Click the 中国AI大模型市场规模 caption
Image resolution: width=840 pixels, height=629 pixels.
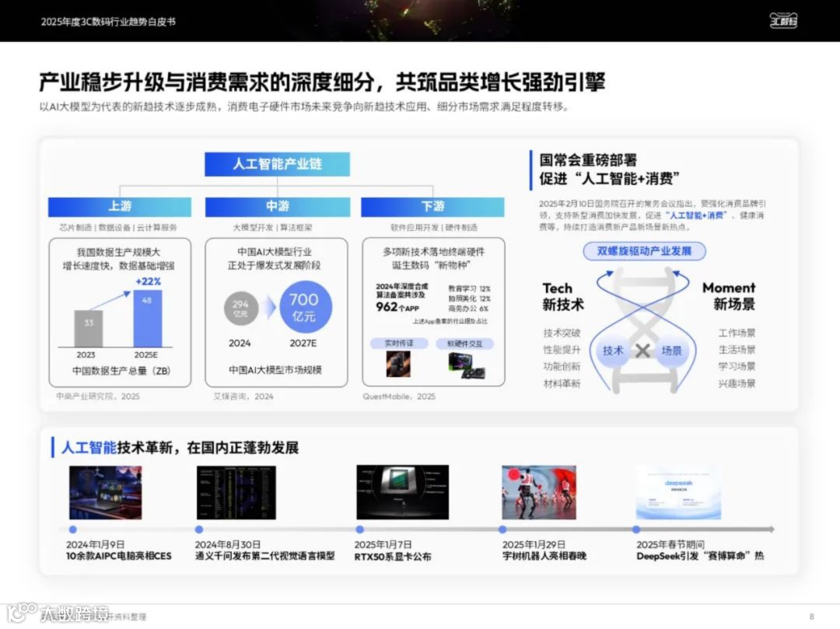coord(275,370)
